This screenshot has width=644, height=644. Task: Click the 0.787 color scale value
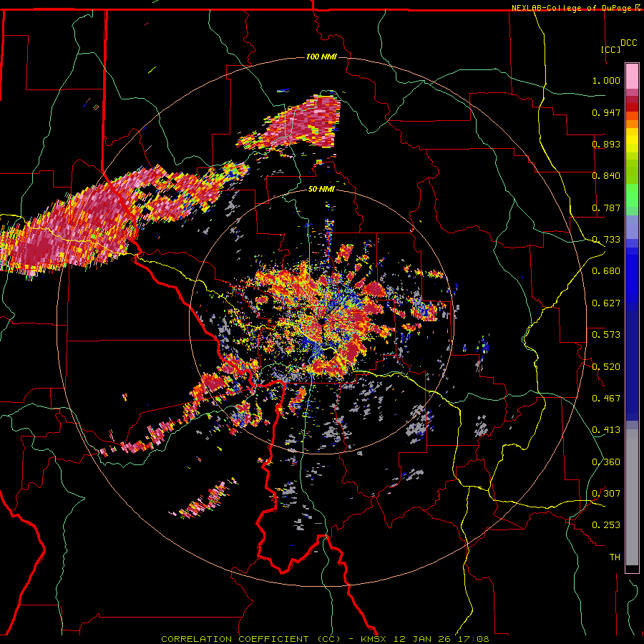point(606,208)
